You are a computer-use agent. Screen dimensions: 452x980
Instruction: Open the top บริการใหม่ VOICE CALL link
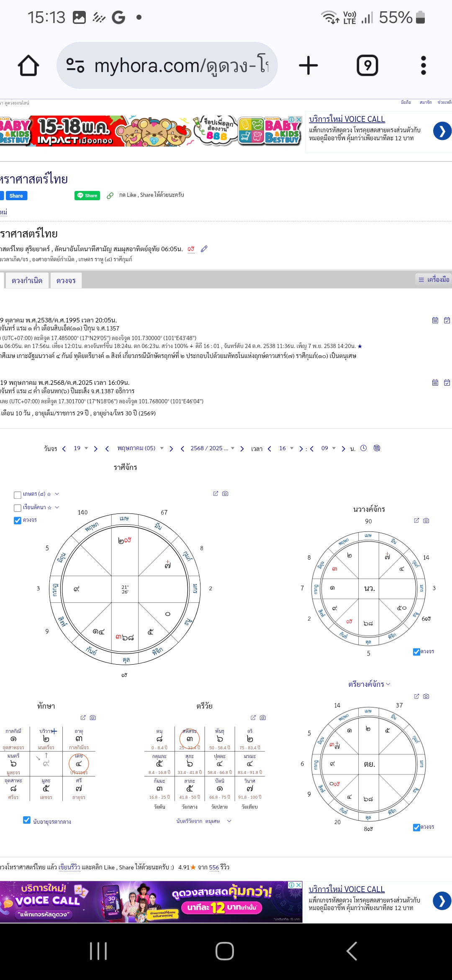tap(347, 119)
